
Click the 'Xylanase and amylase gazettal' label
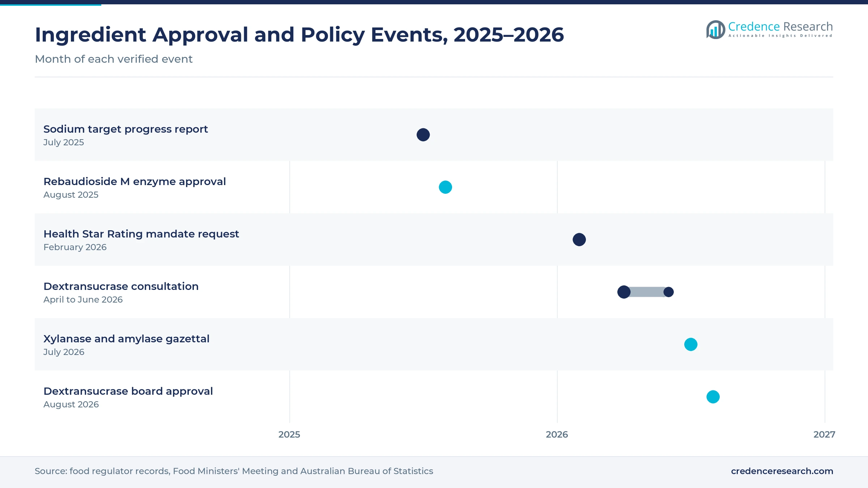(x=126, y=339)
